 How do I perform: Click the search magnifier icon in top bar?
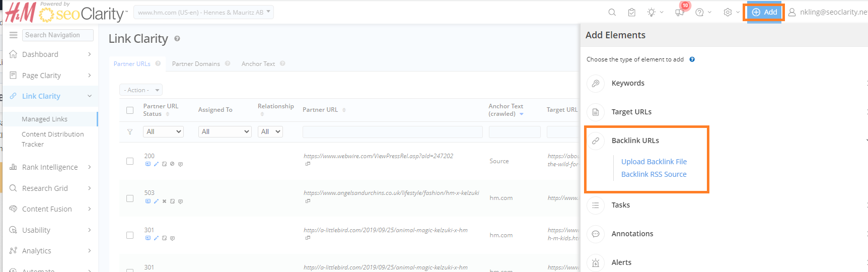pos(612,12)
